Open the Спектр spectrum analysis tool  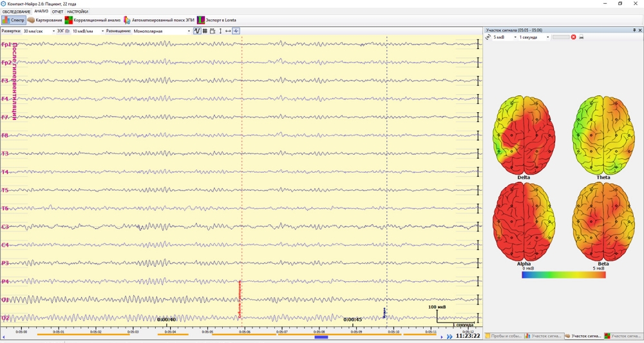coord(14,20)
